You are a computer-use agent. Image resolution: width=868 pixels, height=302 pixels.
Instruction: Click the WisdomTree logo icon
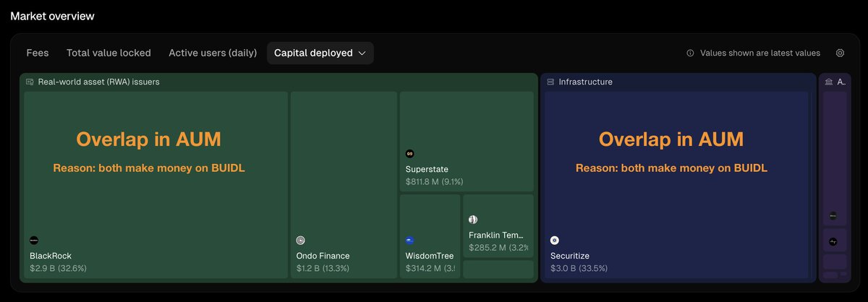pyautogui.click(x=410, y=240)
